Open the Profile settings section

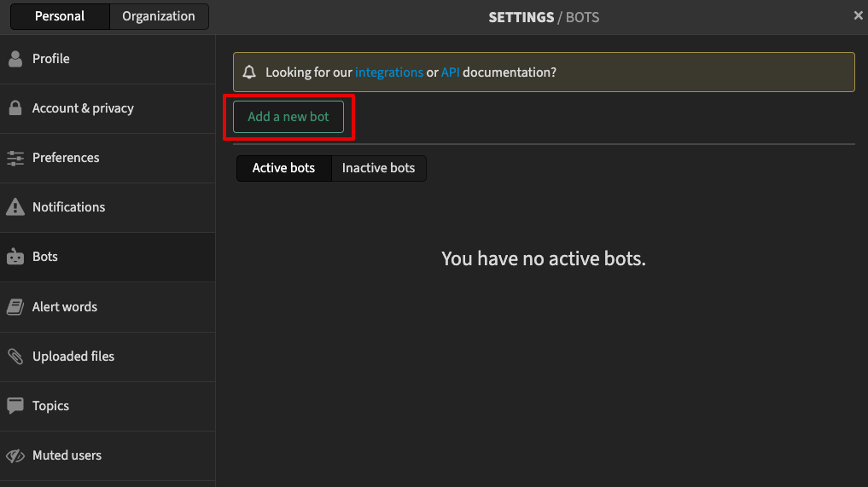(108, 59)
